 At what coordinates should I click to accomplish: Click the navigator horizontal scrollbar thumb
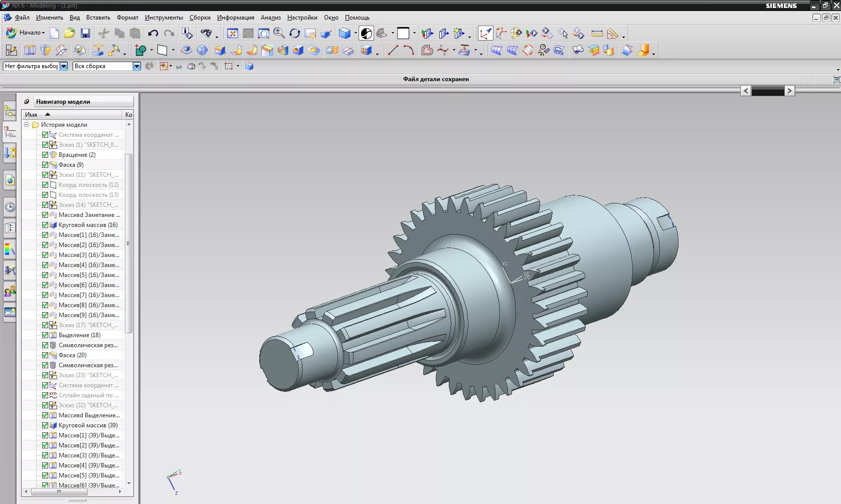coord(59,492)
